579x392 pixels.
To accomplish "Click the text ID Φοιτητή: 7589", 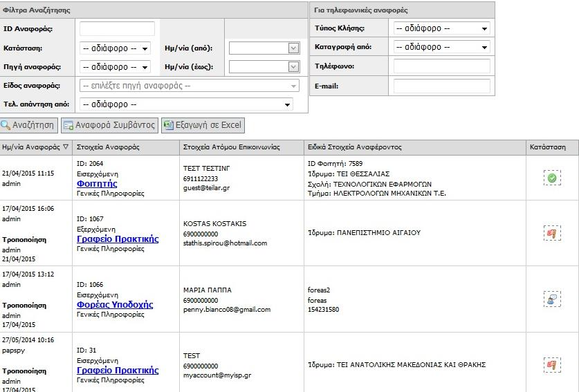I will click(x=336, y=164).
